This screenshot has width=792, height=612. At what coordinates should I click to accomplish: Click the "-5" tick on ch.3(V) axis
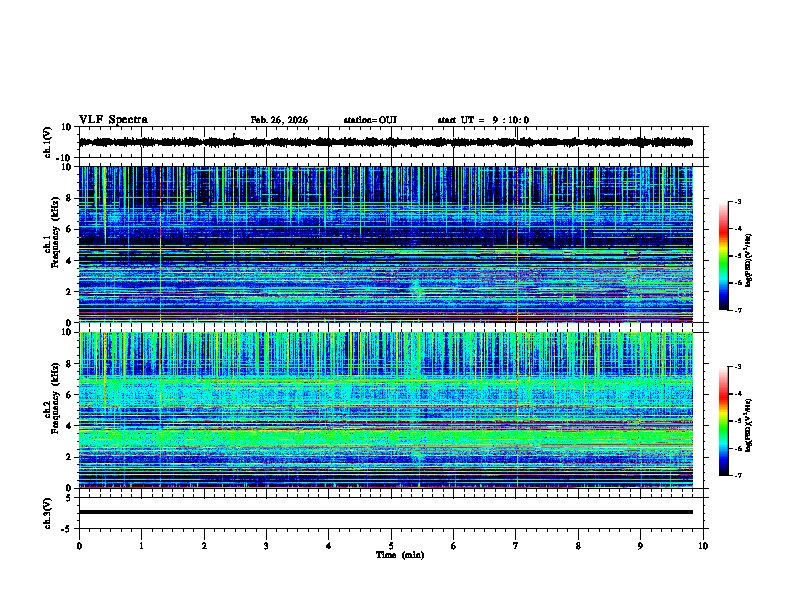click(x=67, y=529)
